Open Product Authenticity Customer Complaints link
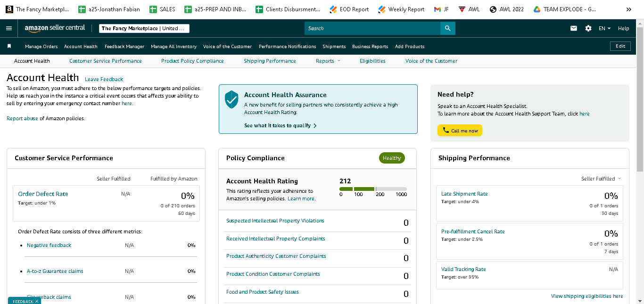The image size is (644, 304). point(276,256)
